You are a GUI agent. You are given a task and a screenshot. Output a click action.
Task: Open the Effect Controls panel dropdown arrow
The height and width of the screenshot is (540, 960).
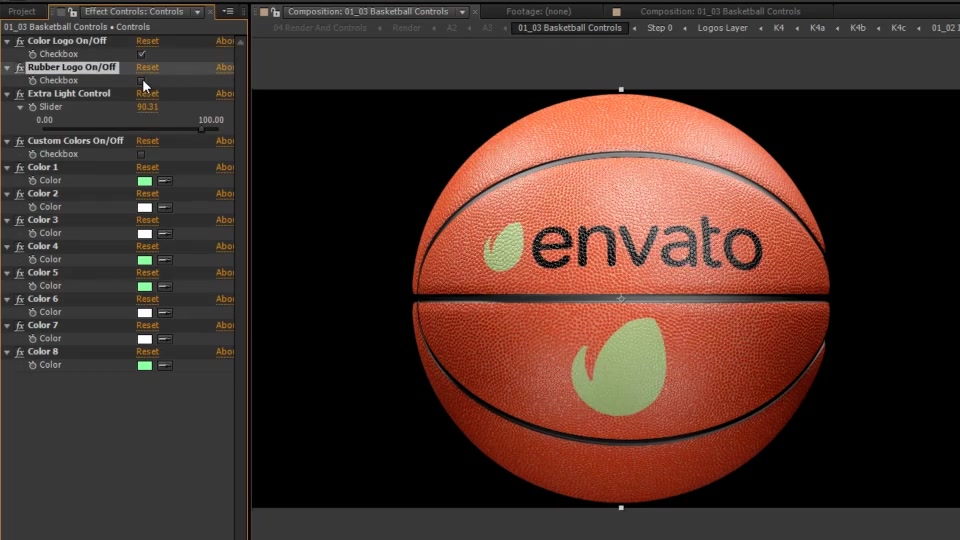[x=197, y=12]
